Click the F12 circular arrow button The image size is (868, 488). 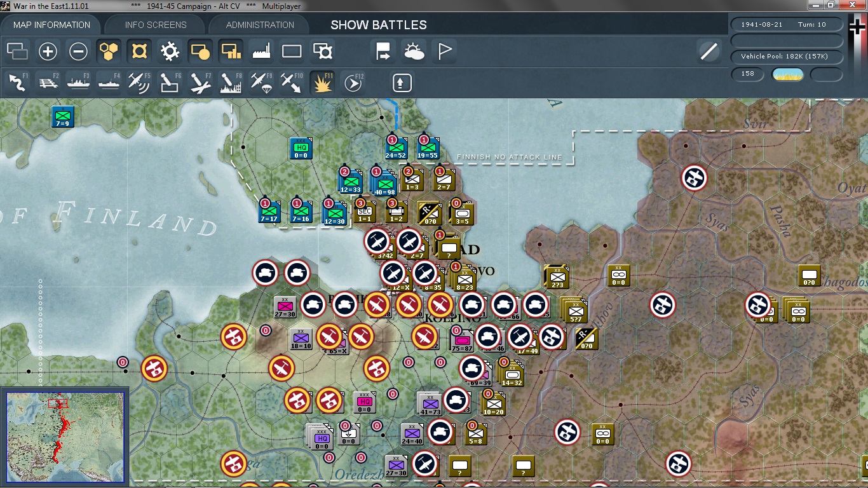point(353,83)
